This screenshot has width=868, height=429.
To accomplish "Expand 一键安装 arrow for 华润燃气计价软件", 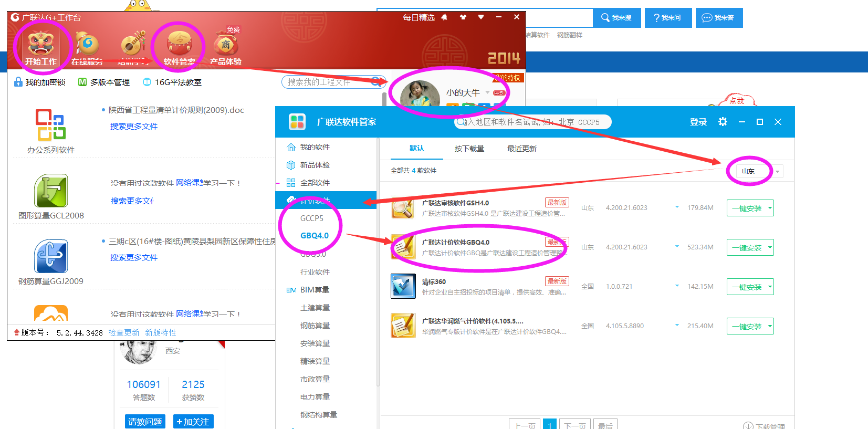I will point(770,326).
